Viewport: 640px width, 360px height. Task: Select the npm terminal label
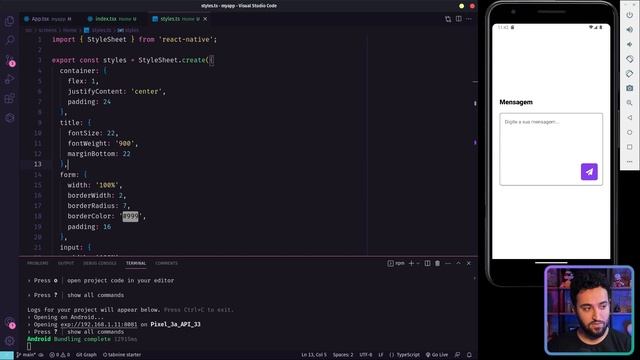coord(396,263)
